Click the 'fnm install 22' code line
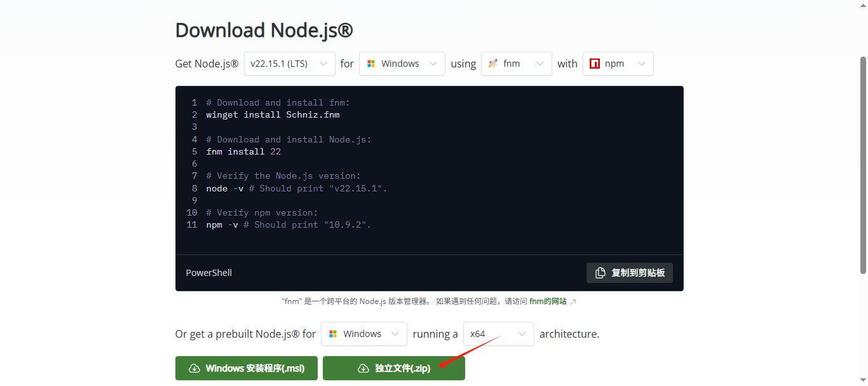Image resolution: width=868 pixels, height=386 pixels. 243,151
